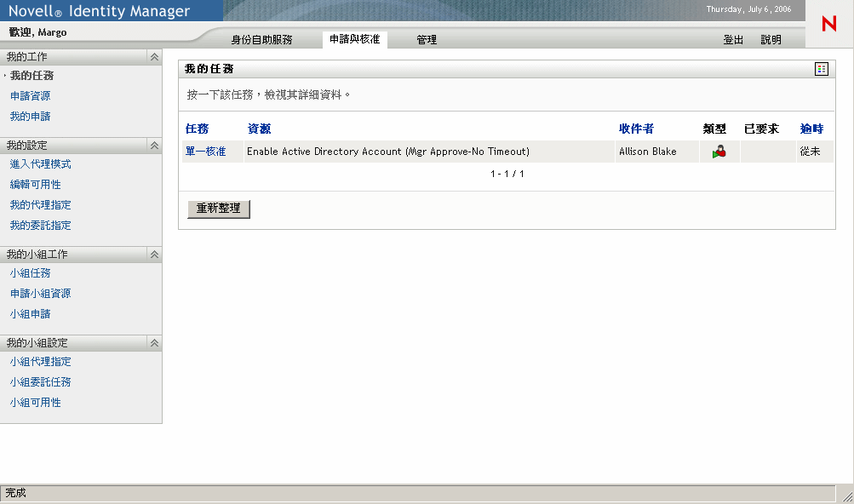The width and height of the screenshot is (854, 504).
Task: Open 小組代理指定 link
Action: pos(40,362)
